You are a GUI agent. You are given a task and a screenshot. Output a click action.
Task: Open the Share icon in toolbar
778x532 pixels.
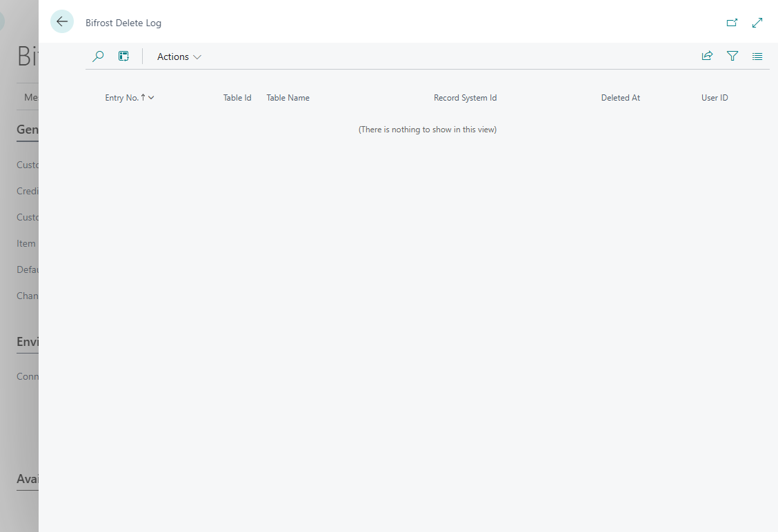click(x=707, y=56)
